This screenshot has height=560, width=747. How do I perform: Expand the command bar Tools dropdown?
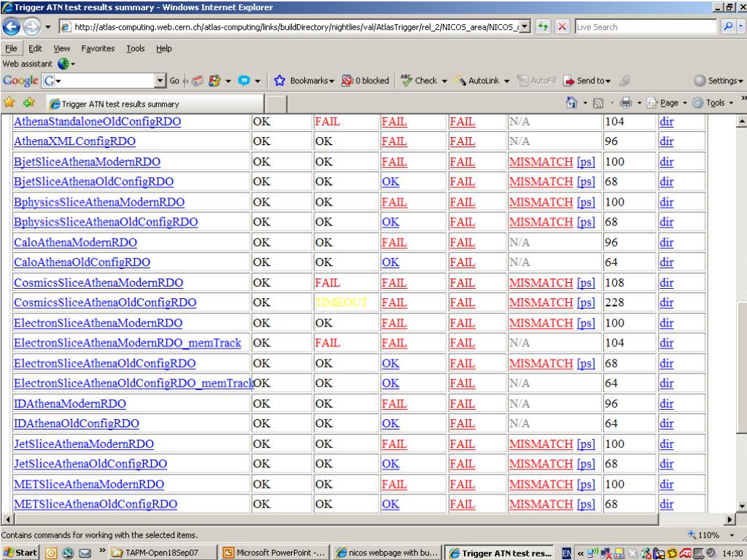731,103
